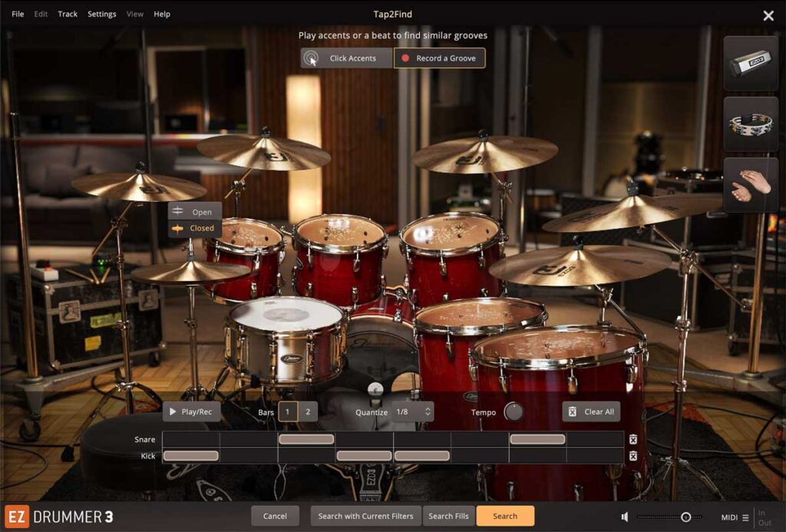The image size is (786, 532).
Task: Click Search with Current Filters
Action: (x=365, y=516)
